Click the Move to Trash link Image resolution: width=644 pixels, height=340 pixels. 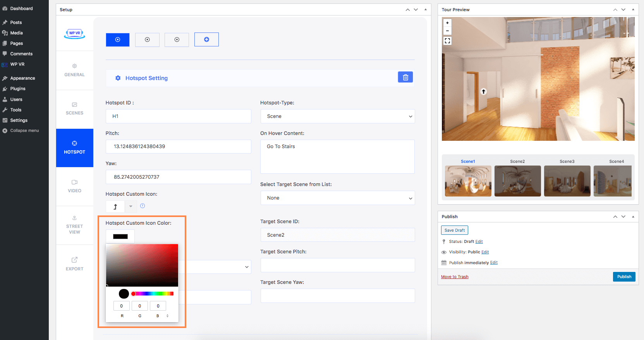(x=455, y=277)
